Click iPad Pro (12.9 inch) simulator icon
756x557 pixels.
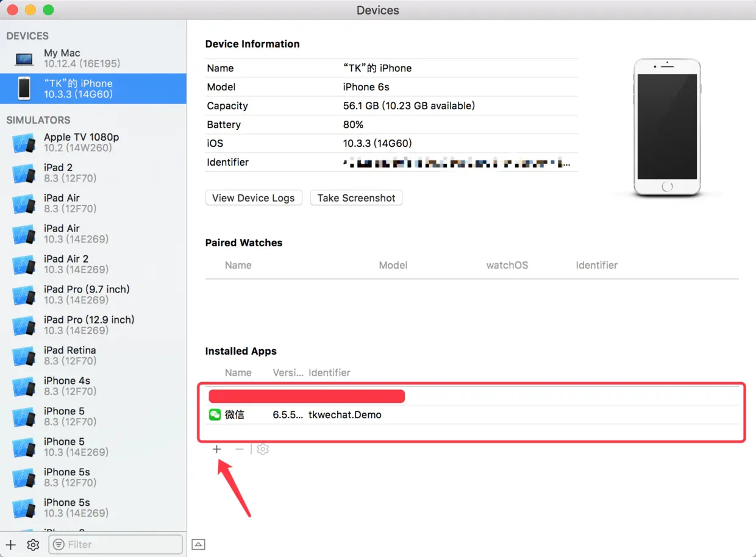[x=24, y=325]
